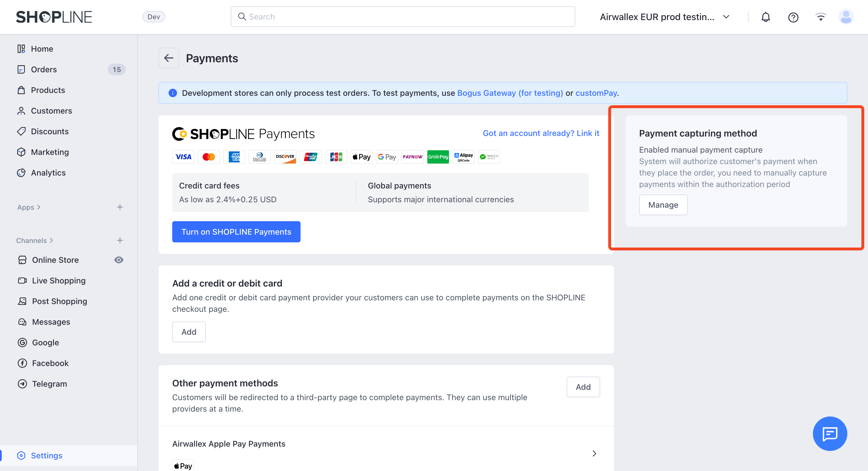Open Settings in the sidebar
Image resolution: width=868 pixels, height=471 pixels.
coord(46,456)
